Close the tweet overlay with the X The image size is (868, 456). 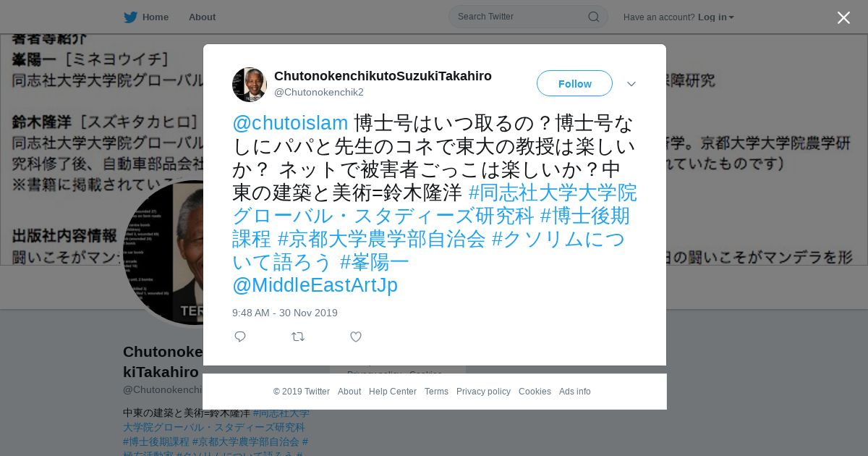click(843, 17)
